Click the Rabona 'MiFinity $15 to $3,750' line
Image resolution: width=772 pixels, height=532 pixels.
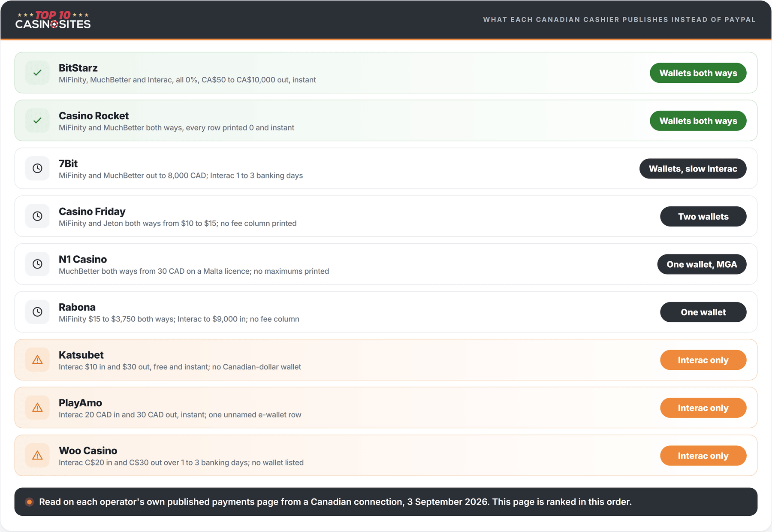click(x=179, y=319)
